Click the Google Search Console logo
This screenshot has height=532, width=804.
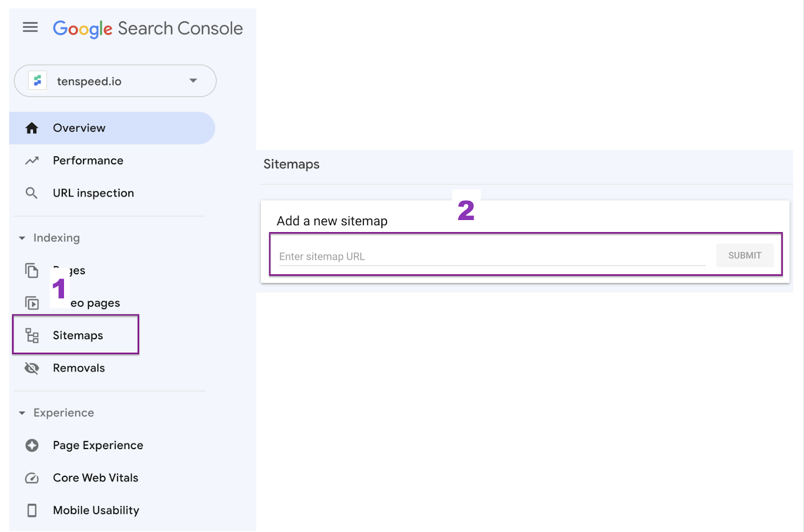[x=148, y=29]
